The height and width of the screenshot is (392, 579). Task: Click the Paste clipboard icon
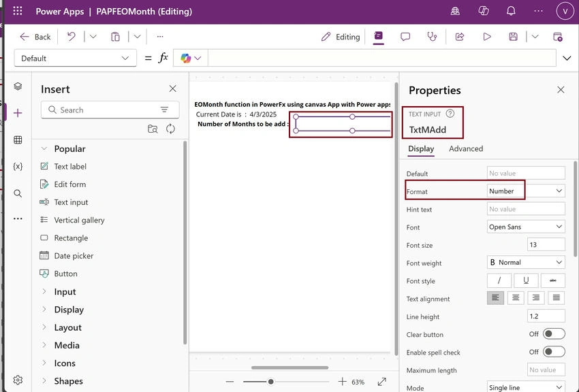click(x=115, y=37)
